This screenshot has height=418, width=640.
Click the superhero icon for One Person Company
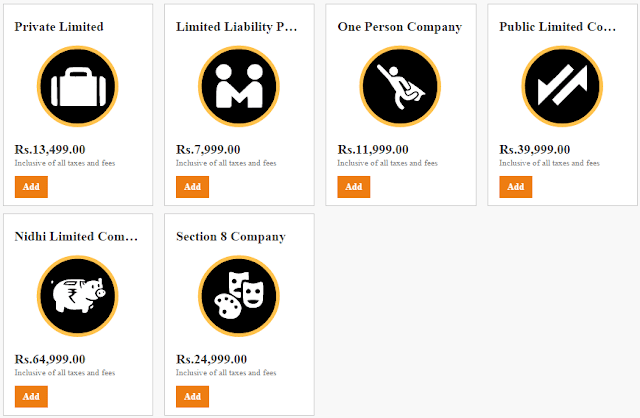pos(400,87)
